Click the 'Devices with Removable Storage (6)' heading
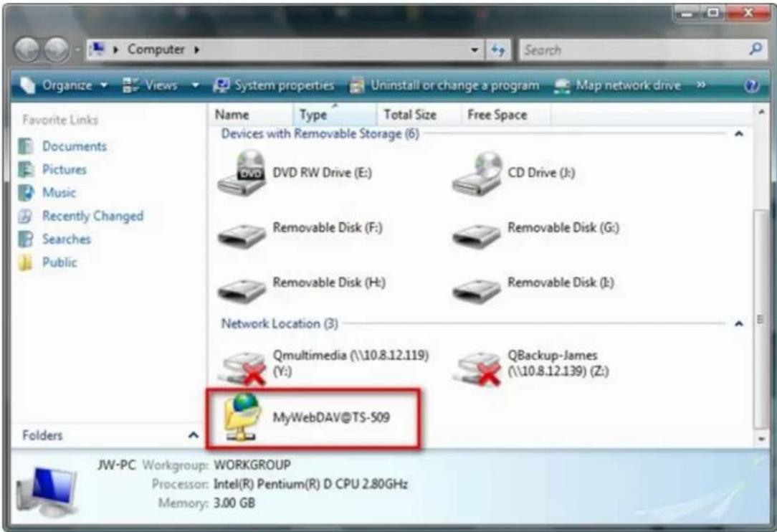Viewport: 777px width, 532px height. click(x=320, y=134)
